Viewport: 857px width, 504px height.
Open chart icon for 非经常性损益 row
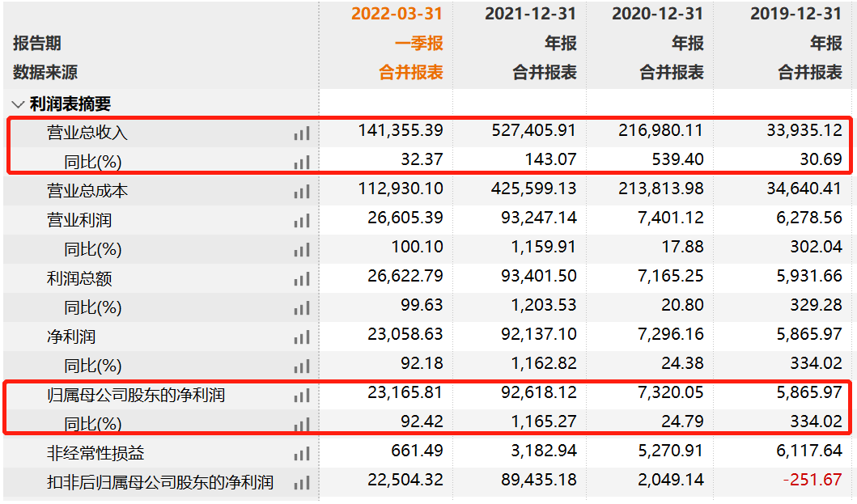click(302, 454)
